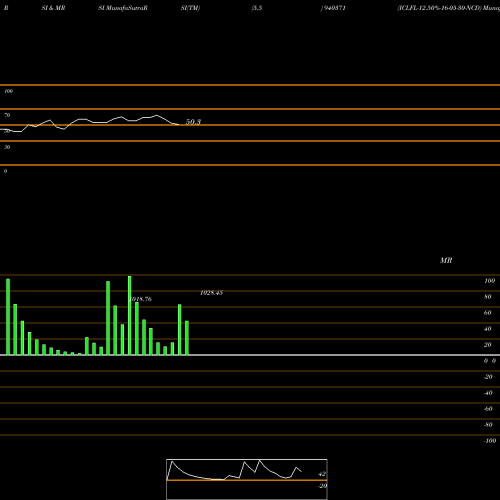Click the 'SI MunafaSutraR' header text
This screenshot has height=500, width=500.
(123, 8)
